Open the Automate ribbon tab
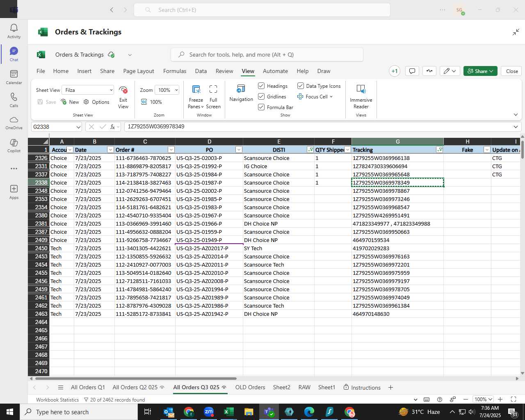Viewport: 525px width, 420px height. tap(275, 71)
